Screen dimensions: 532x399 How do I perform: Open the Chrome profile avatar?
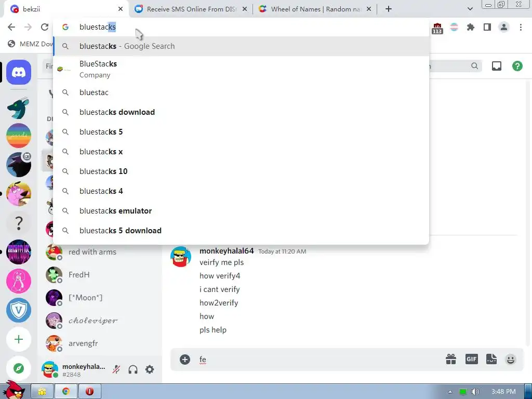(x=504, y=27)
